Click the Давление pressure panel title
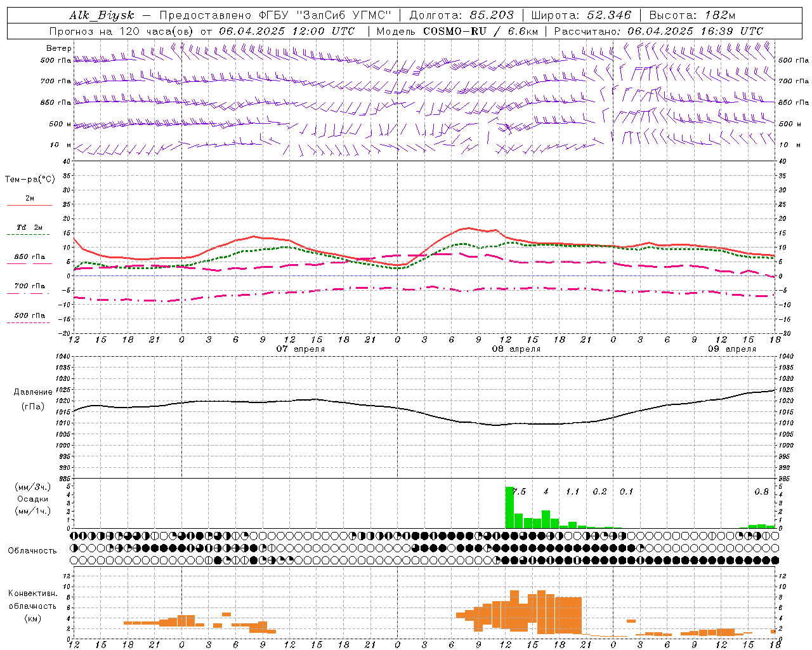This screenshot has height=650, width=812. (33, 392)
